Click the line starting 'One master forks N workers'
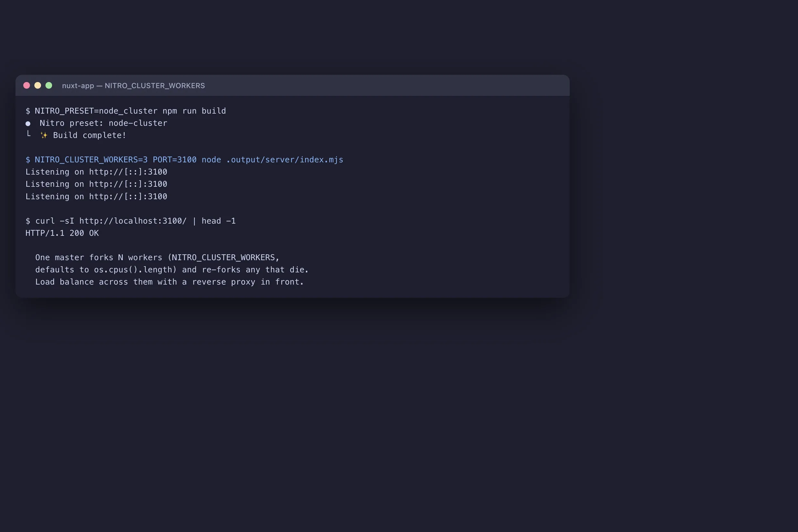798x532 pixels. 157,258
